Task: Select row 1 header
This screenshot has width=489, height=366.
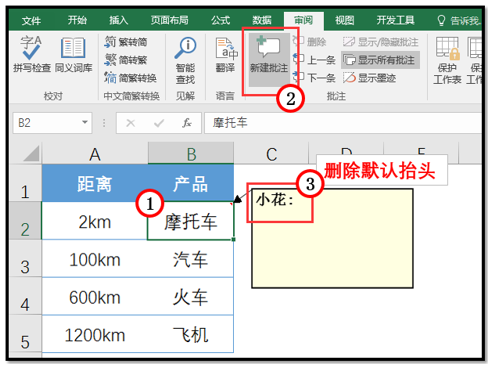Action: 25,183
